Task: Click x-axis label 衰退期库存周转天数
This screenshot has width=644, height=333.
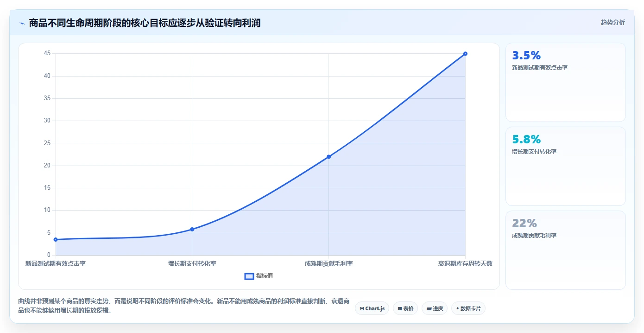Action: (465, 263)
